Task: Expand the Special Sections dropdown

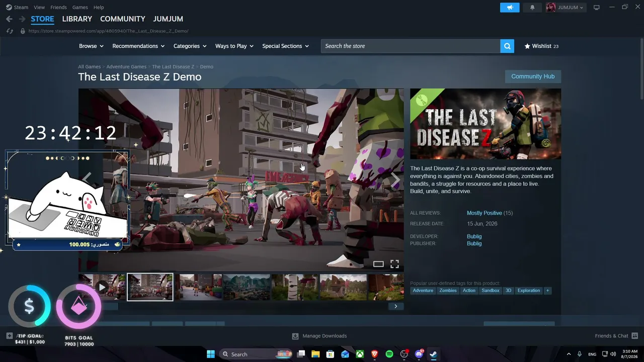Action: [x=285, y=46]
